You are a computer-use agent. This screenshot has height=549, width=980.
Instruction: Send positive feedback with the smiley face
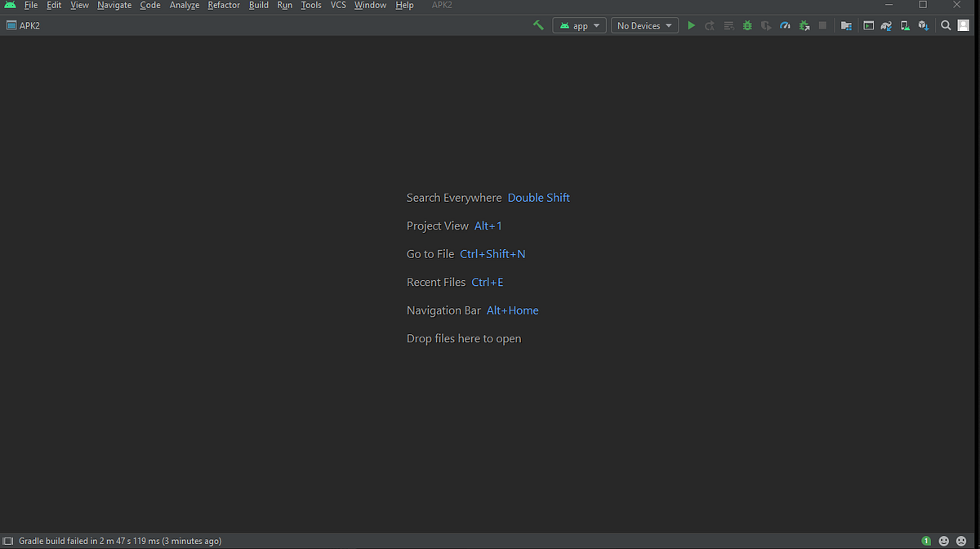(x=943, y=540)
